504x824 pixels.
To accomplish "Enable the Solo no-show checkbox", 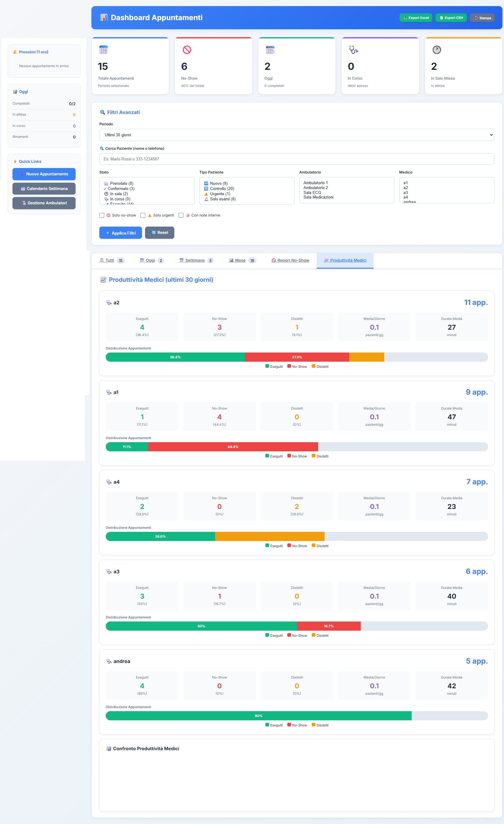I will coord(102,215).
